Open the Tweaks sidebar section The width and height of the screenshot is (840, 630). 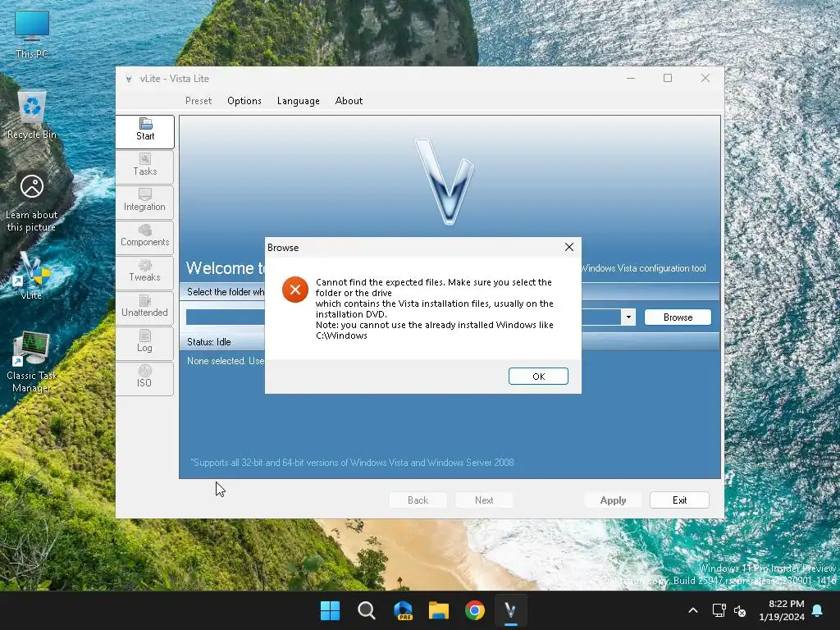[x=145, y=272]
